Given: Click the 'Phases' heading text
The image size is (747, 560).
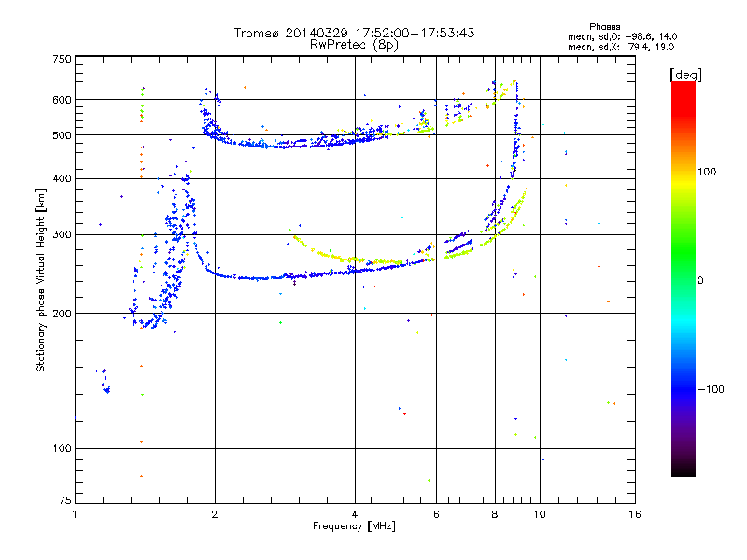Looking at the screenshot, I should 604,27.
